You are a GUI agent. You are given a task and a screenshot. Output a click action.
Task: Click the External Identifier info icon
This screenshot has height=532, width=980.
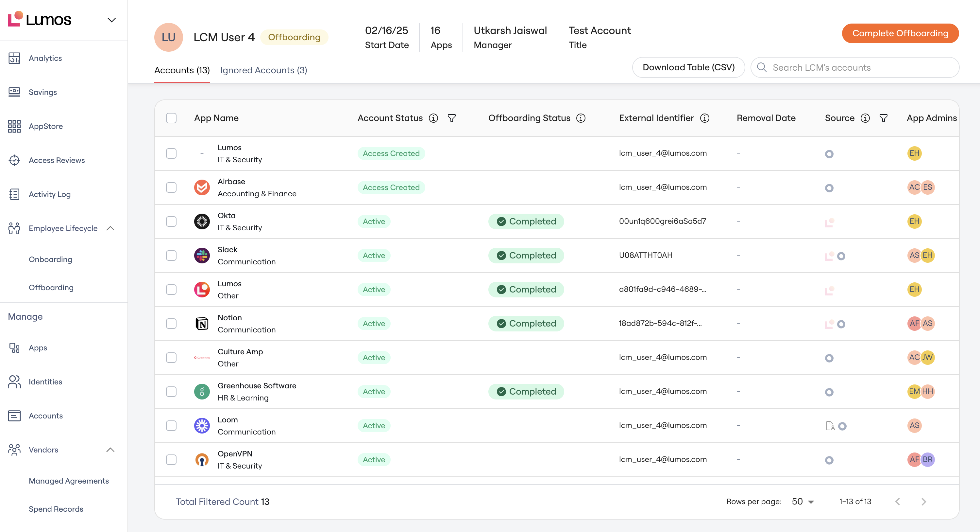704,118
